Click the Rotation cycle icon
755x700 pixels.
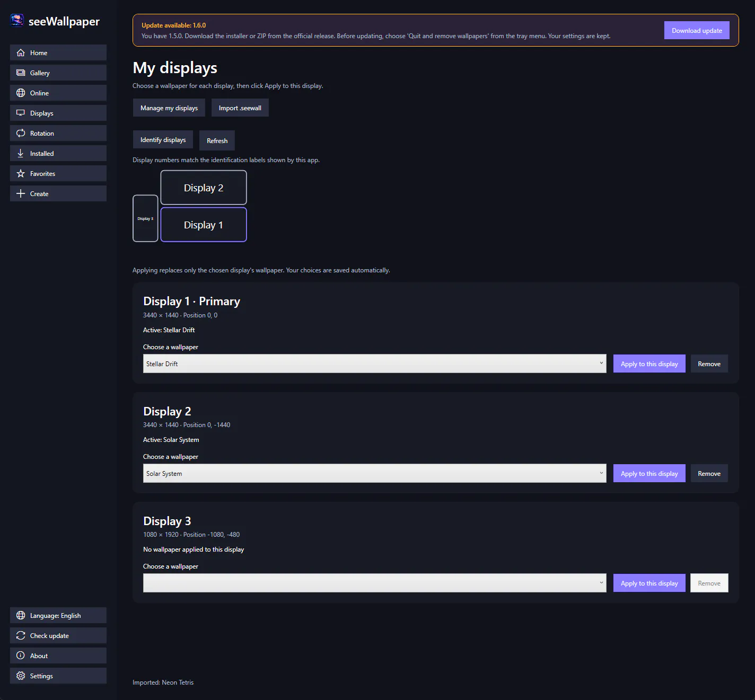[x=21, y=133]
